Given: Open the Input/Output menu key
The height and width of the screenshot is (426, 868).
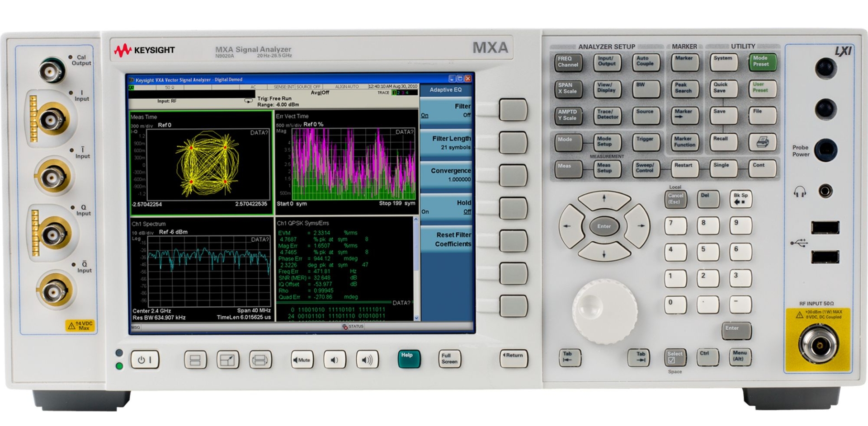Looking at the screenshot, I should tap(607, 63).
